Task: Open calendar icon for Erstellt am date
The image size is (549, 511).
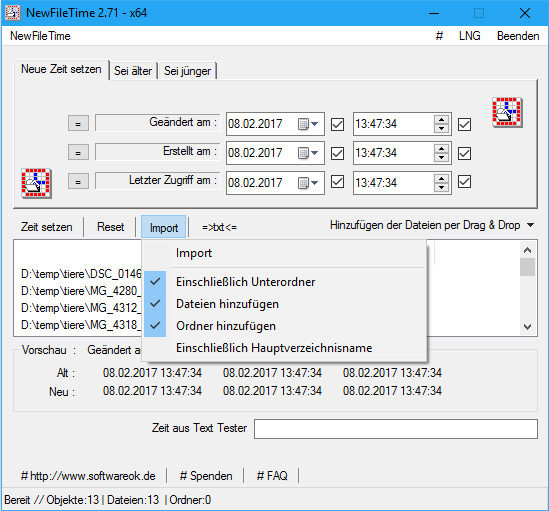Action: [303, 153]
